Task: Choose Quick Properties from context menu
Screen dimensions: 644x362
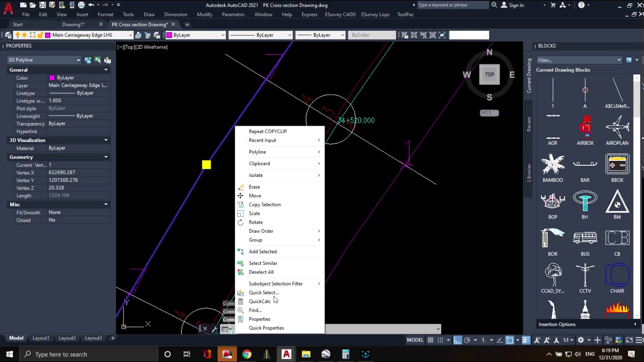Action: [x=280, y=328]
